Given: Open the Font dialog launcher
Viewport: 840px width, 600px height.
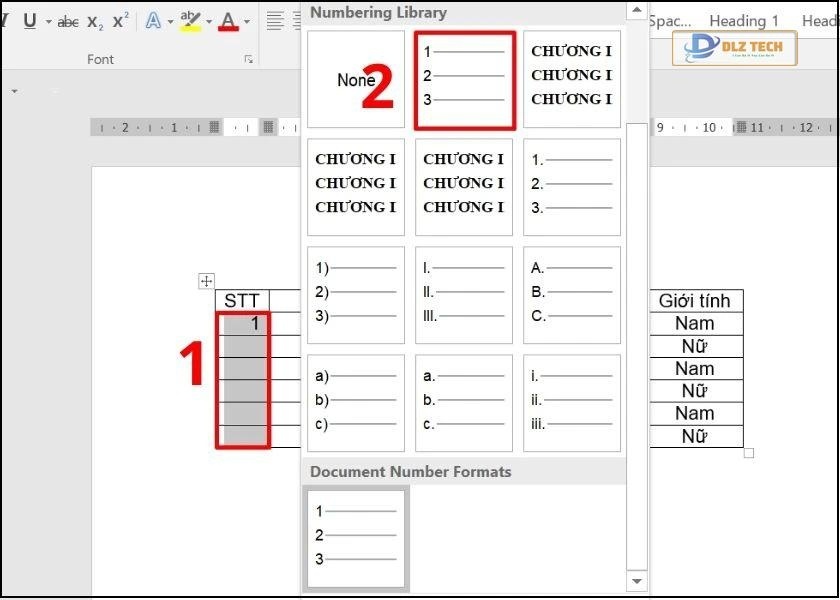Looking at the screenshot, I should (x=248, y=60).
